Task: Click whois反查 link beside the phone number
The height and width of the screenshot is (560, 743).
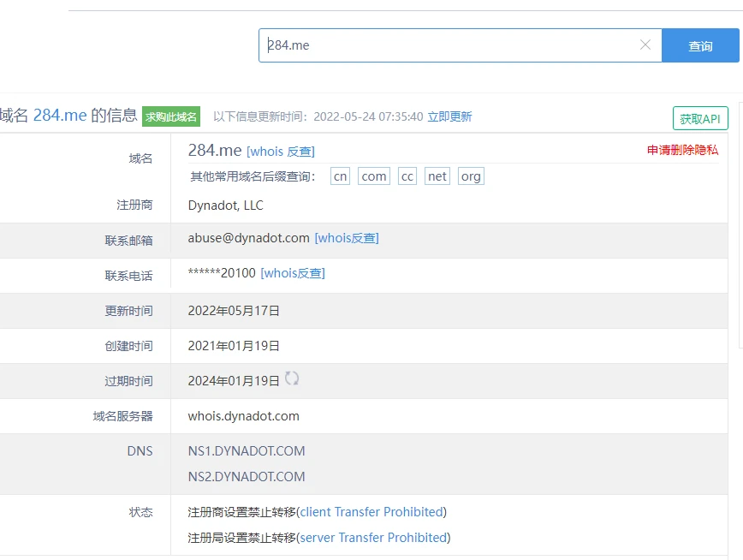Action: pyautogui.click(x=293, y=273)
